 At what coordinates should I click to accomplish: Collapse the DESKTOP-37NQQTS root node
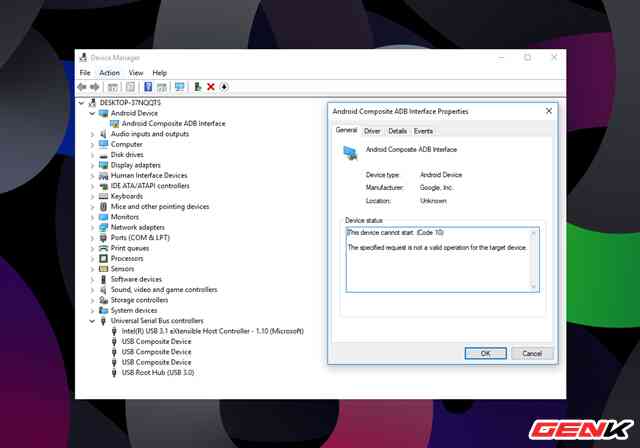pyautogui.click(x=82, y=103)
